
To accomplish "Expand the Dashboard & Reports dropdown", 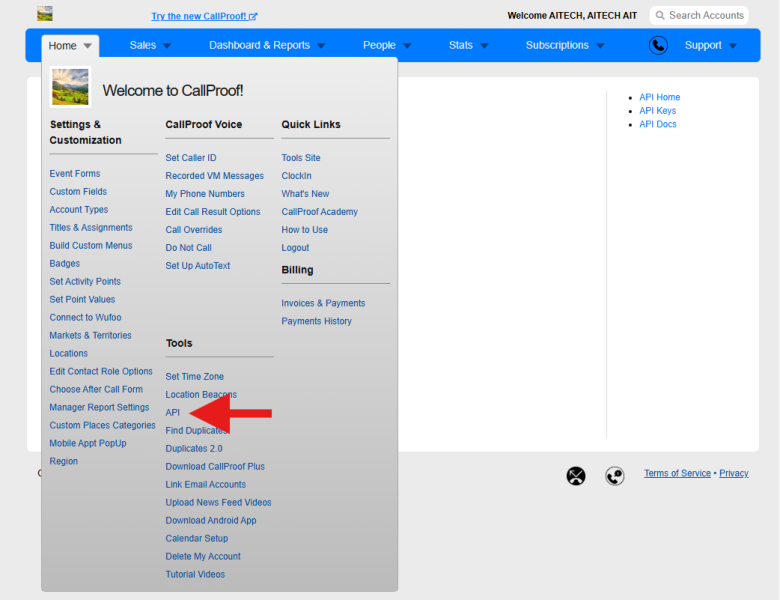I will coord(267,45).
